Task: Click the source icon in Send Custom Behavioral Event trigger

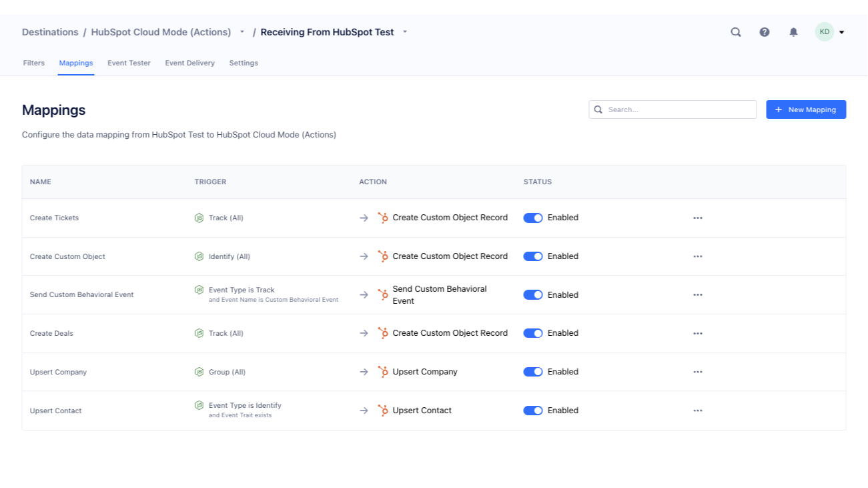Action: [x=199, y=290]
